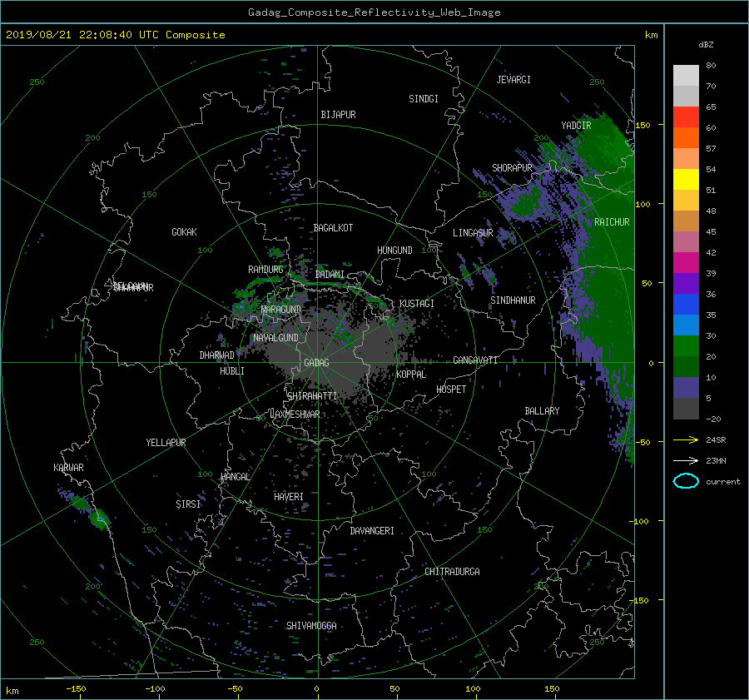Click the LINGASUR city label
Screen dimensions: 749x700
tap(473, 233)
